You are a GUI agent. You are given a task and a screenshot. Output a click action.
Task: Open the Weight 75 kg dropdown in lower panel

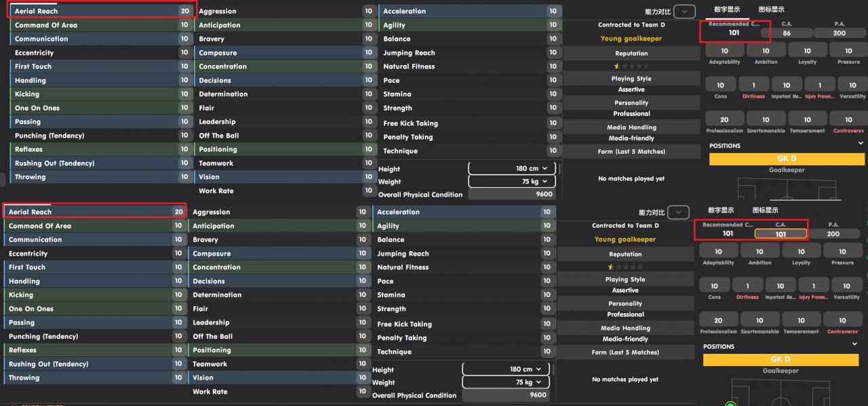coord(506,382)
